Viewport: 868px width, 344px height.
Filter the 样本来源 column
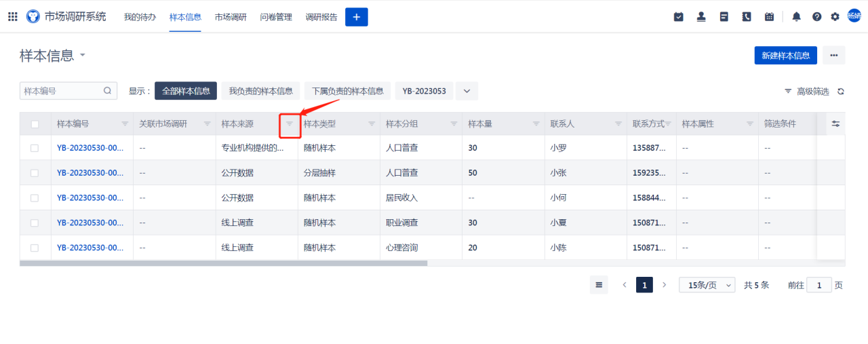290,124
